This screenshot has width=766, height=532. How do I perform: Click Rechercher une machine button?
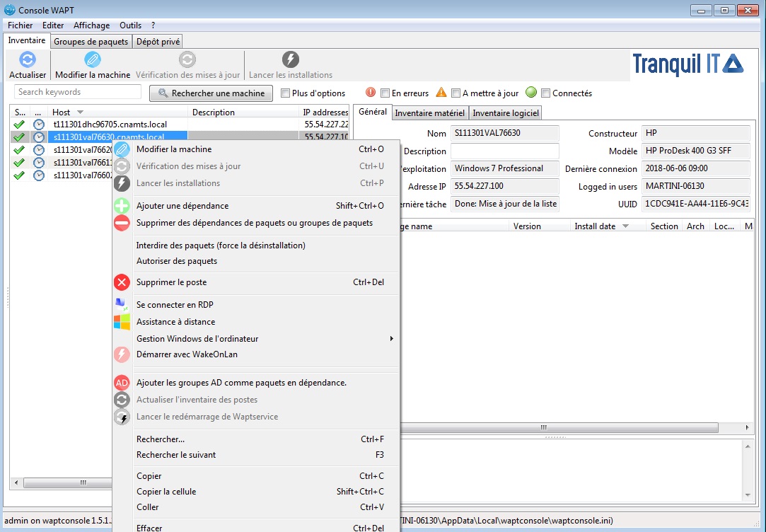211,93
